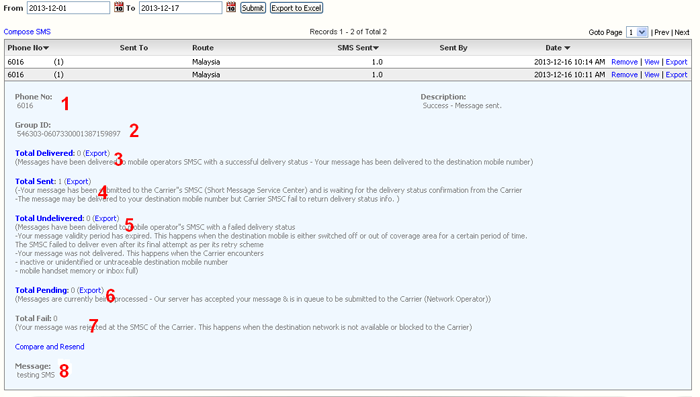Click the Sent By column header
The image size is (700, 397).
453,48
